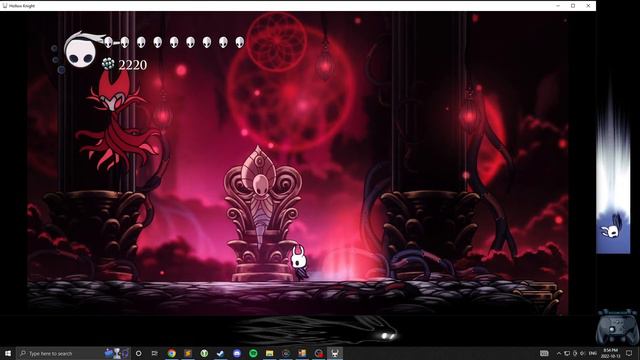
Task: Open the taskbar clock and date
Action: tap(610, 353)
